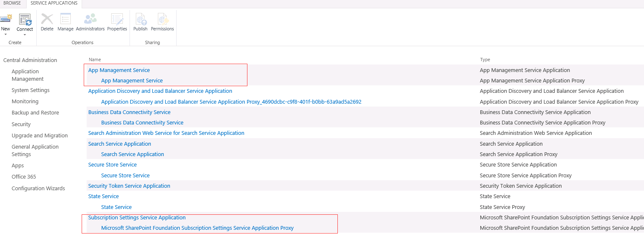Open the indented Secure Store Service proxy
Viewport: 644px width, 236px height.
(125, 175)
